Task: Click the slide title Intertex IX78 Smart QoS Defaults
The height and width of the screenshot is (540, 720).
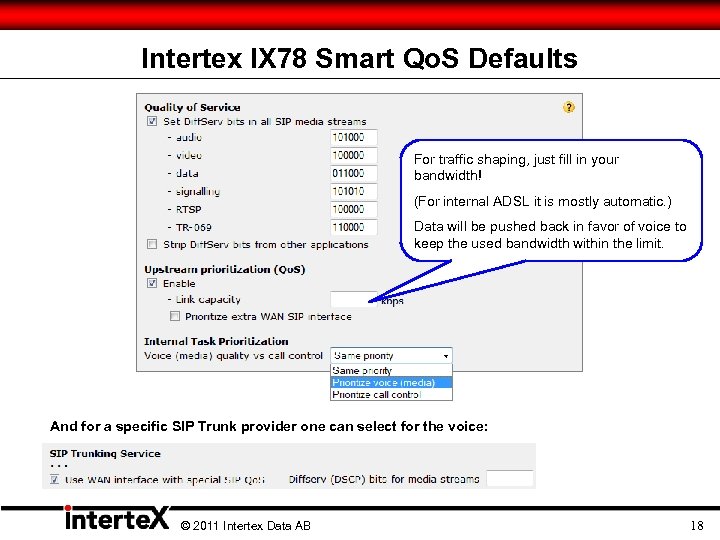Action: (x=360, y=58)
